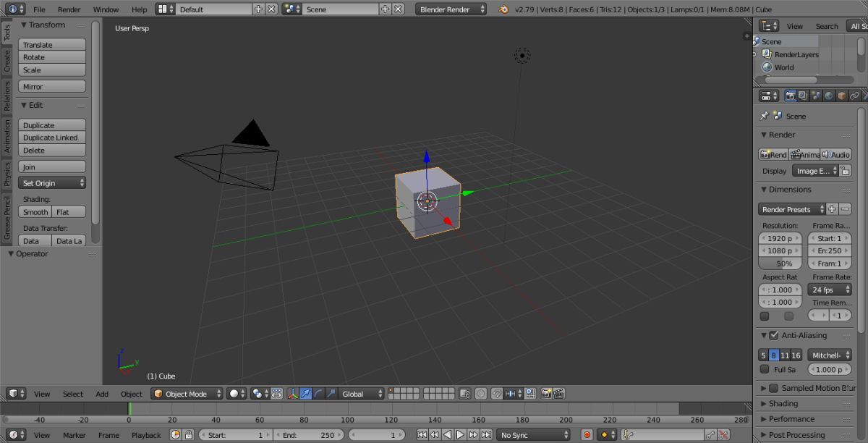The image size is (868, 443).
Task: Enable Full Sample checkbox
Action: click(765, 369)
